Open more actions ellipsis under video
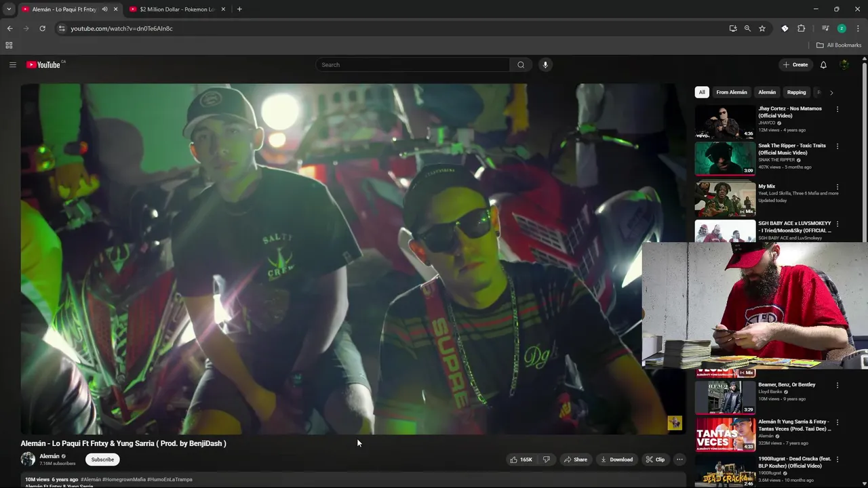The image size is (868, 488). click(679, 460)
